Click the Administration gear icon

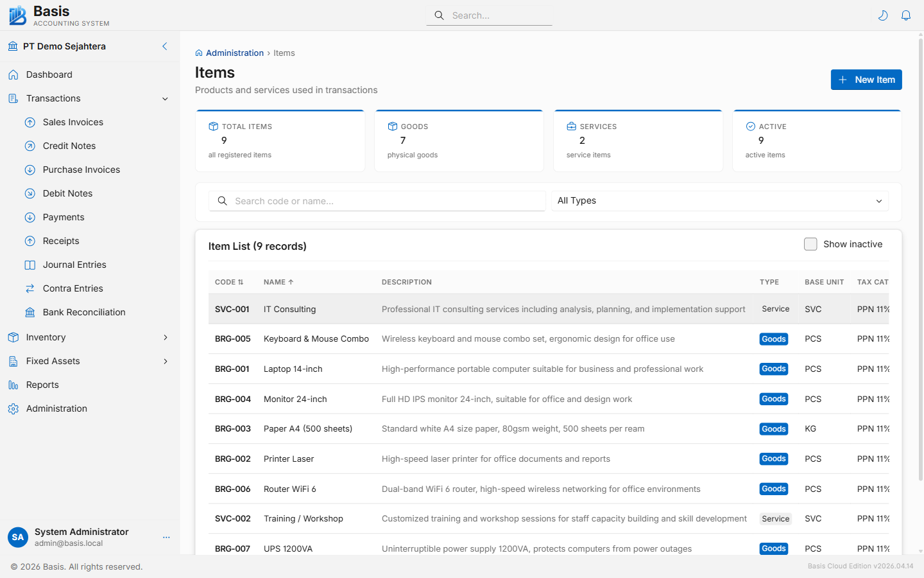coord(13,408)
